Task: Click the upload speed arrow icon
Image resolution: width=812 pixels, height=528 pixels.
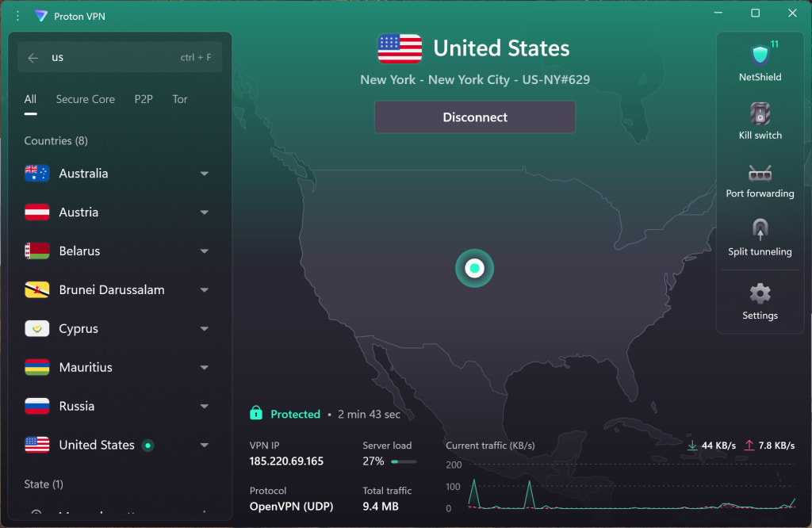Action: (749, 446)
